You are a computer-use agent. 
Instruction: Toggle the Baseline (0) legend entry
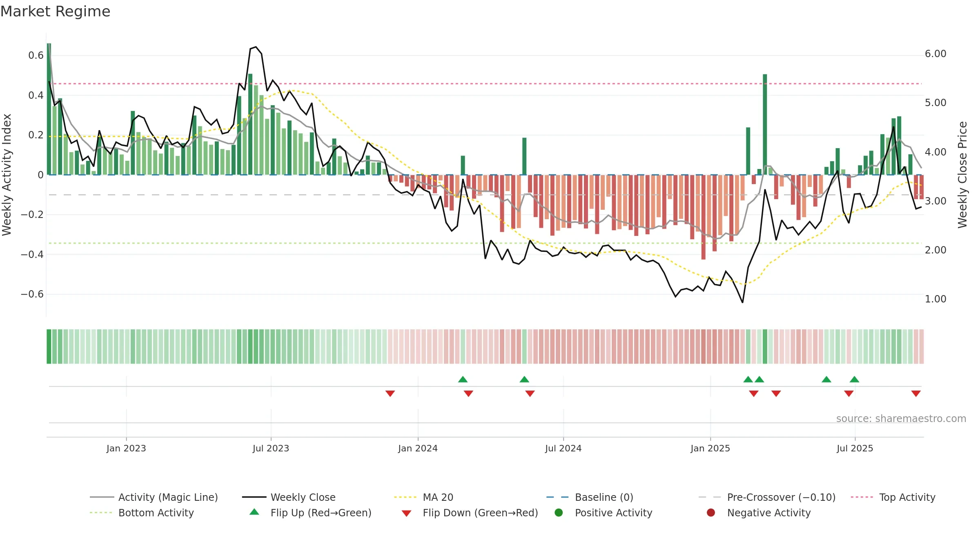pos(590,497)
